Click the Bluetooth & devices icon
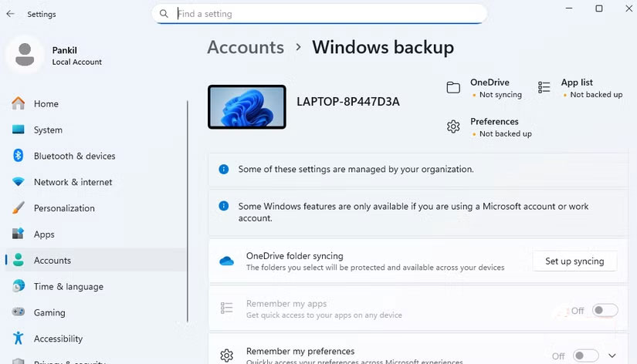The width and height of the screenshot is (637, 364). click(x=19, y=156)
